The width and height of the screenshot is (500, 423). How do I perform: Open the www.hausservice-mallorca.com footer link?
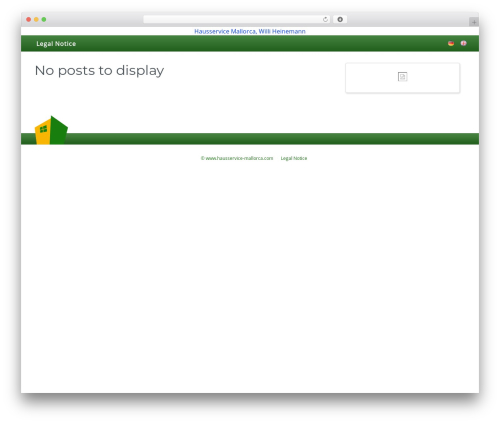[237, 158]
